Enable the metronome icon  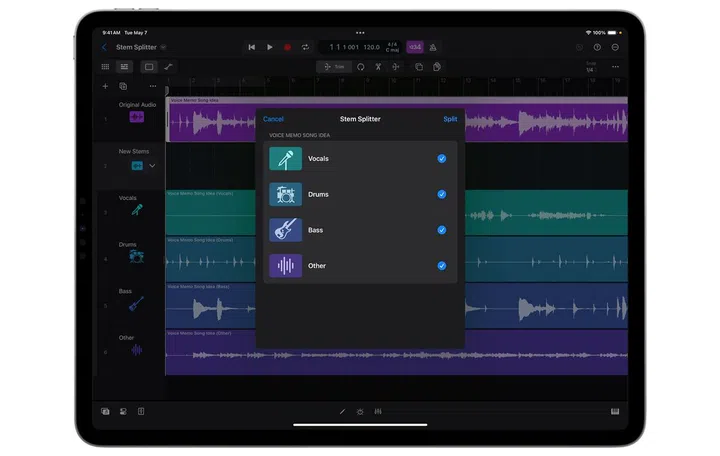click(x=433, y=47)
